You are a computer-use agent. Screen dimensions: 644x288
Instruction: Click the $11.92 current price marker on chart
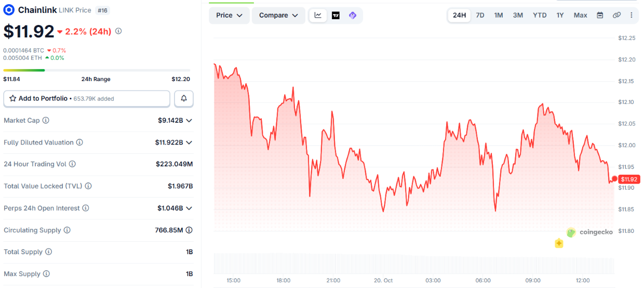pos(629,179)
